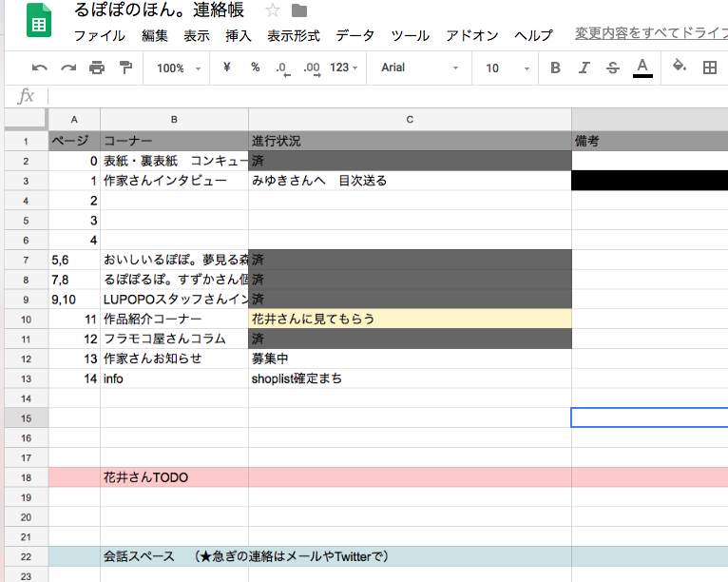The image size is (728, 582).
Task: Open the 挿入 menu
Action: (239, 35)
